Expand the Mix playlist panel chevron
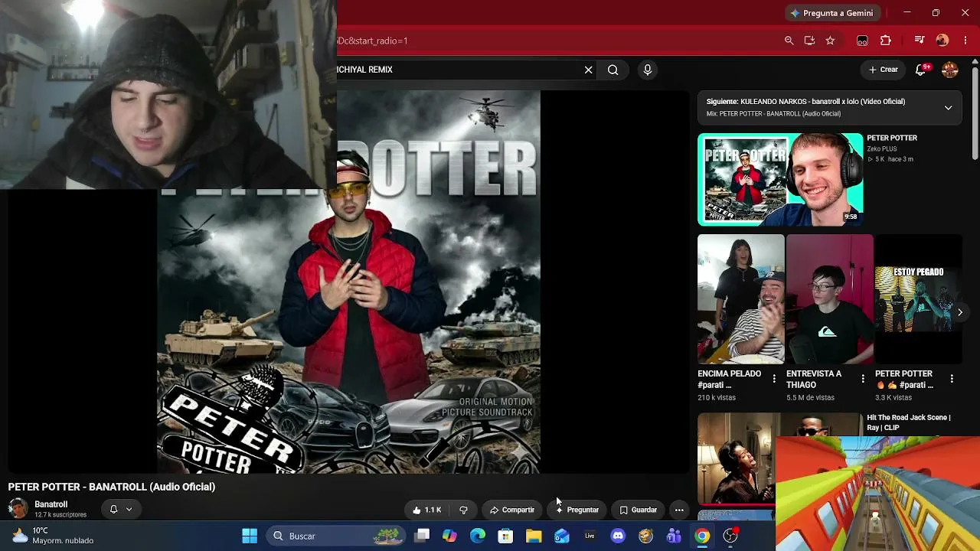The height and width of the screenshot is (551, 980). click(x=948, y=108)
